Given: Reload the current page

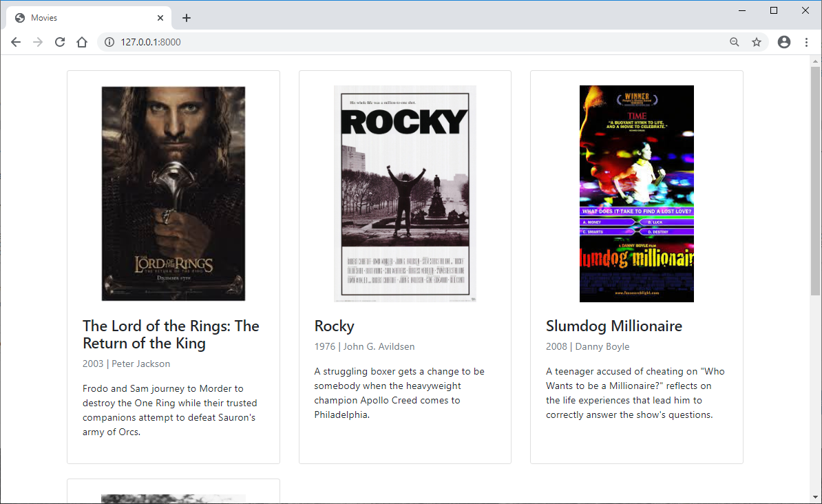Looking at the screenshot, I should click(x=60, y=42).
